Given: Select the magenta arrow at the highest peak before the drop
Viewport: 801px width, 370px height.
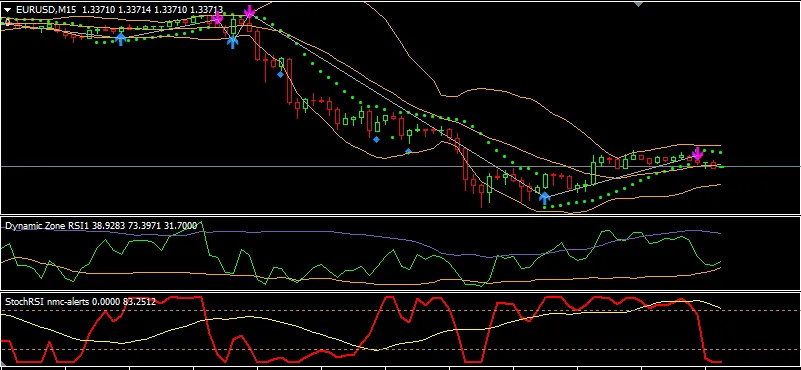Looking at the screenshot, I should coord(249,12).
